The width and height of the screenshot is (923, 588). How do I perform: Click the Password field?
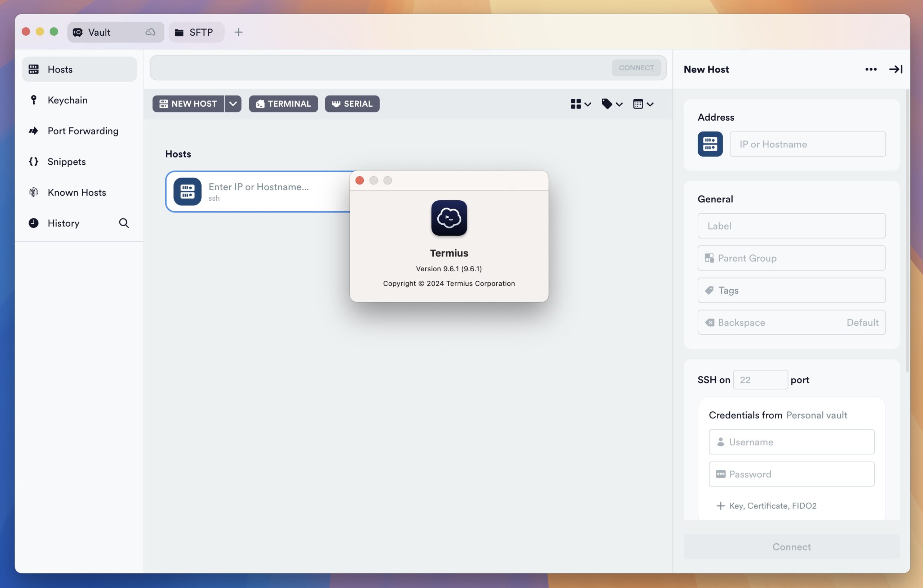tap(791, 474)
